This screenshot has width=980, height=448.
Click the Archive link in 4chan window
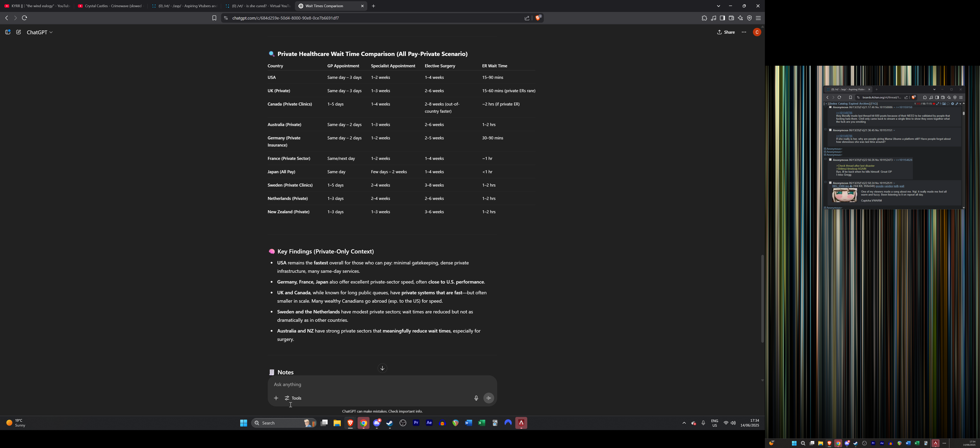(x=864, y=104)
